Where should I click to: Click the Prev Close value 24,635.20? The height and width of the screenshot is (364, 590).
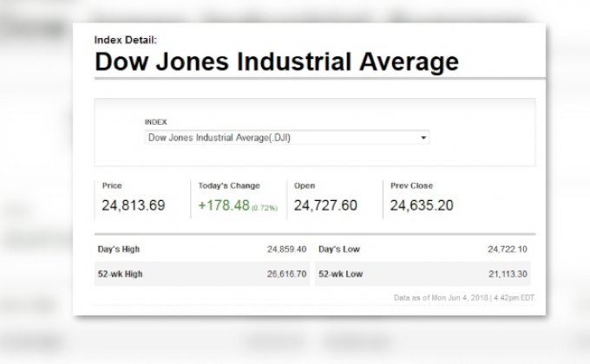tap(421, 205)
